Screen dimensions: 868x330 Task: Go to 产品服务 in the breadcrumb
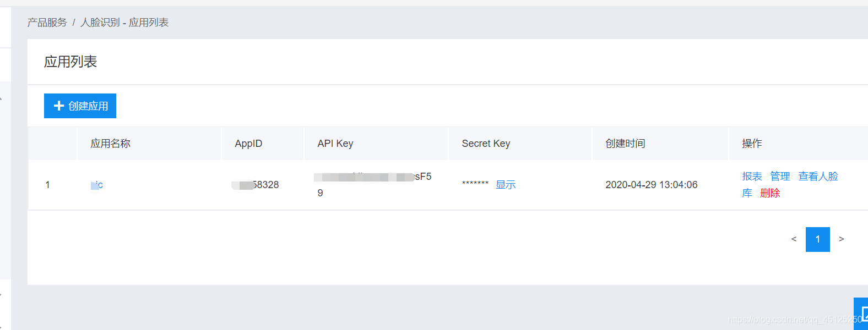47,23
